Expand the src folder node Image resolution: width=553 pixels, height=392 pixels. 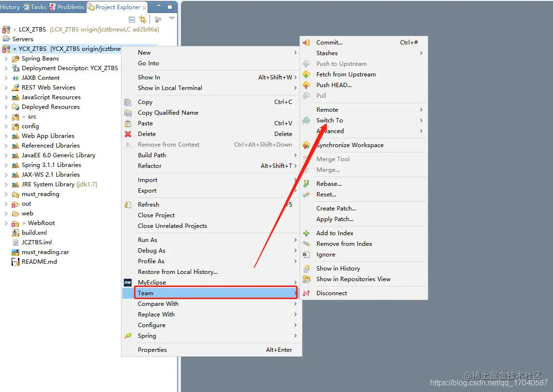(6, 117)
